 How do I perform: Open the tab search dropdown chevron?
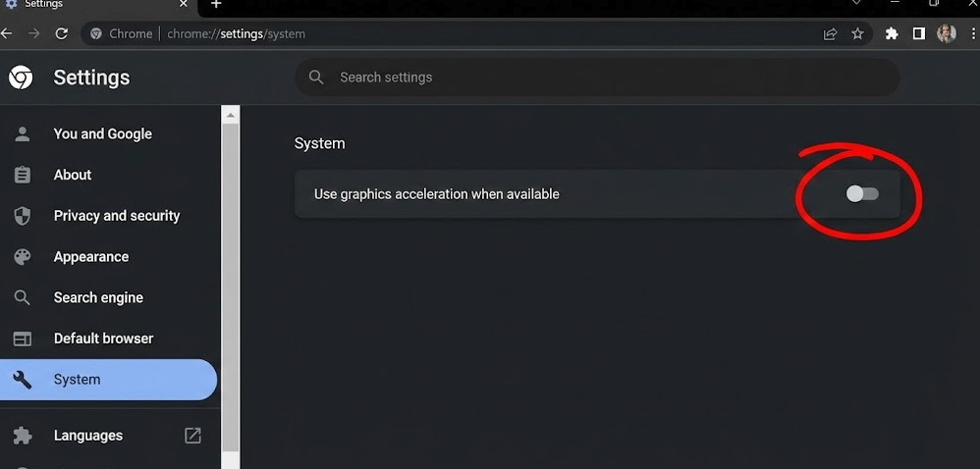856,4
